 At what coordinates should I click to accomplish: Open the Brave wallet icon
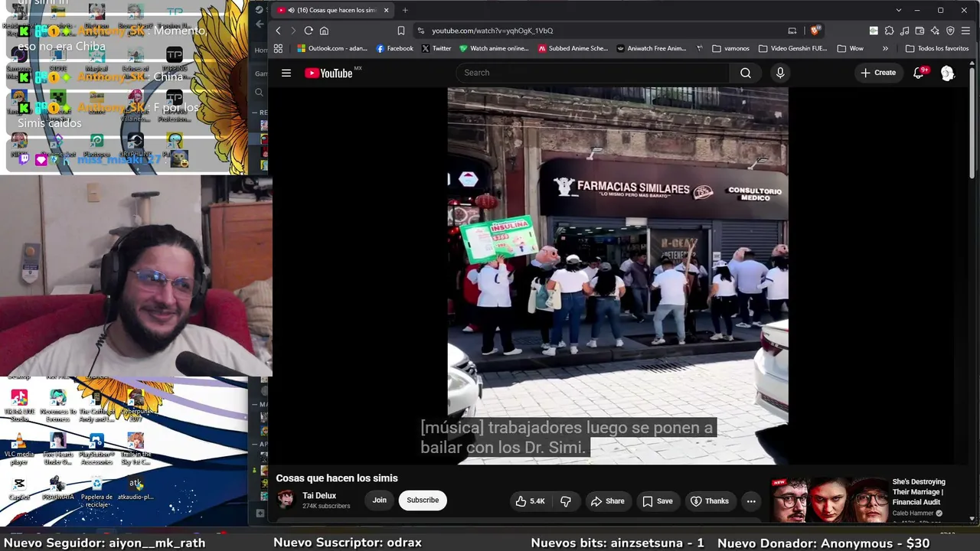(x=920, y=31)
